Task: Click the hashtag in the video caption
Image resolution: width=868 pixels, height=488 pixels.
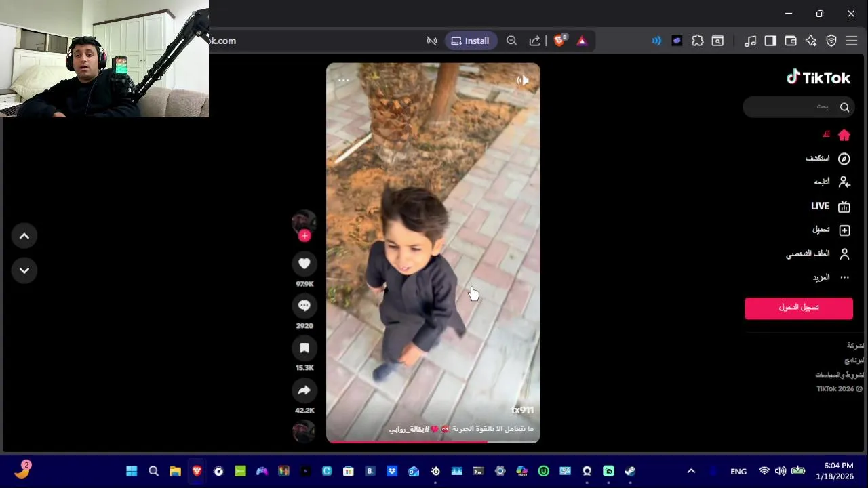Action: (x=409, y=429)
